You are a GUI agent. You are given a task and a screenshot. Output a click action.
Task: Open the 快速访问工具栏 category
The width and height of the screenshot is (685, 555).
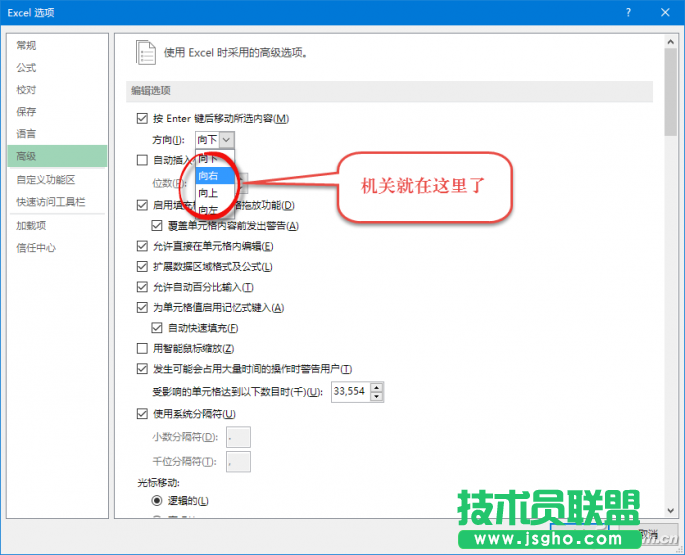(x=51, y=202)
